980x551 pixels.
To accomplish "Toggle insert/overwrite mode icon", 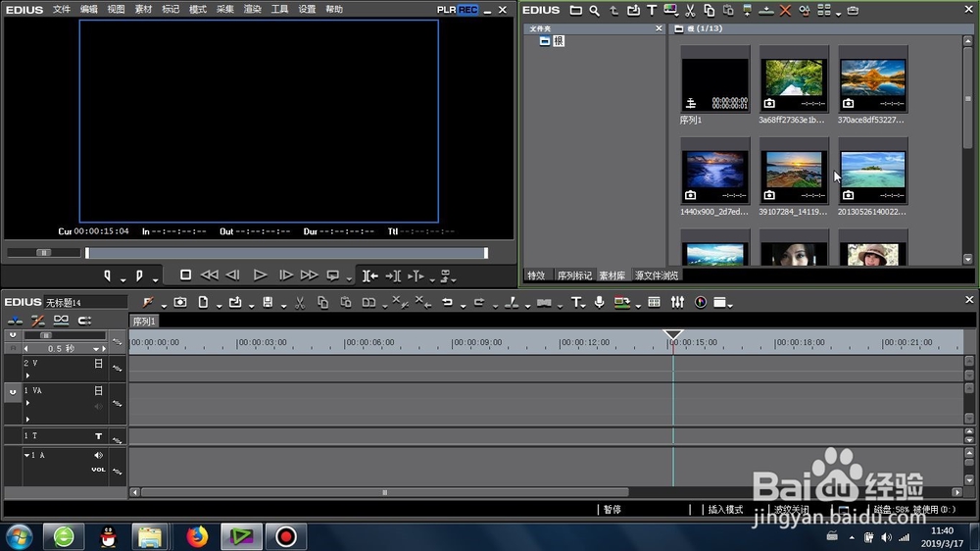I will point(15,321).
